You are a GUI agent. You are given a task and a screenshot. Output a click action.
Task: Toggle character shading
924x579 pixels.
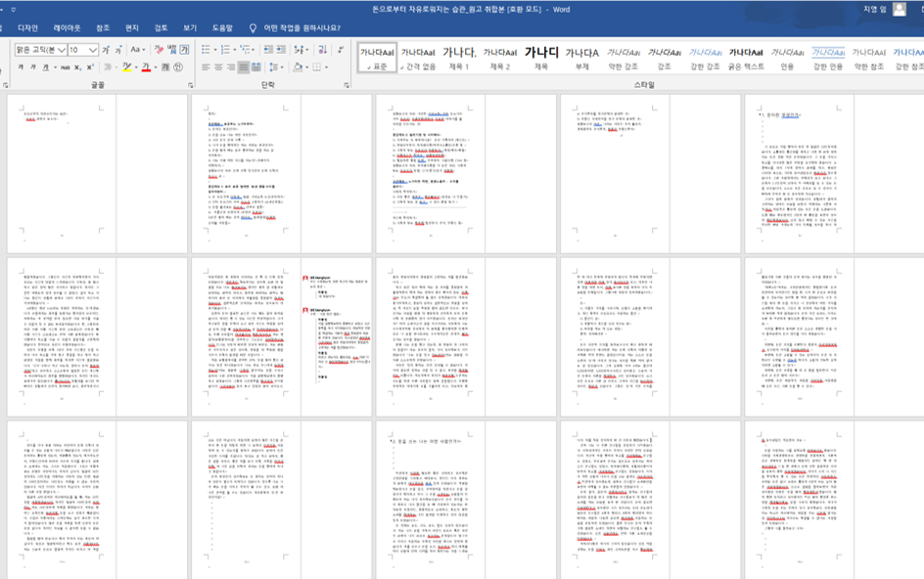coord(165,67)
